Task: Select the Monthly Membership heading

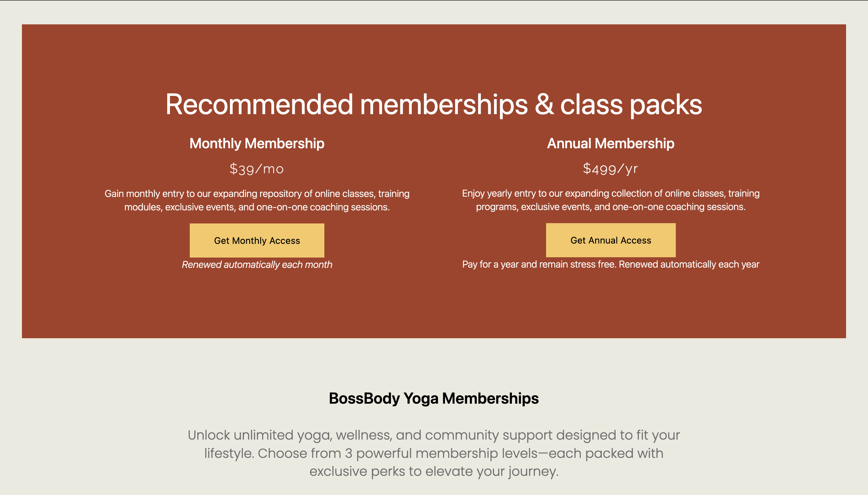Action: point(257,143)
